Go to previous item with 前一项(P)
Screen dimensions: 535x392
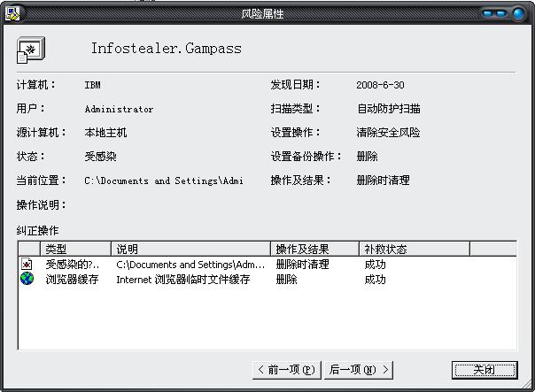tap(287, 370)
